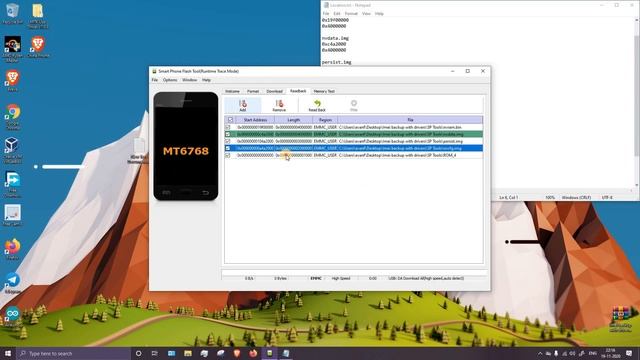Open Notepad's Format menu

(x=351, y=13)
